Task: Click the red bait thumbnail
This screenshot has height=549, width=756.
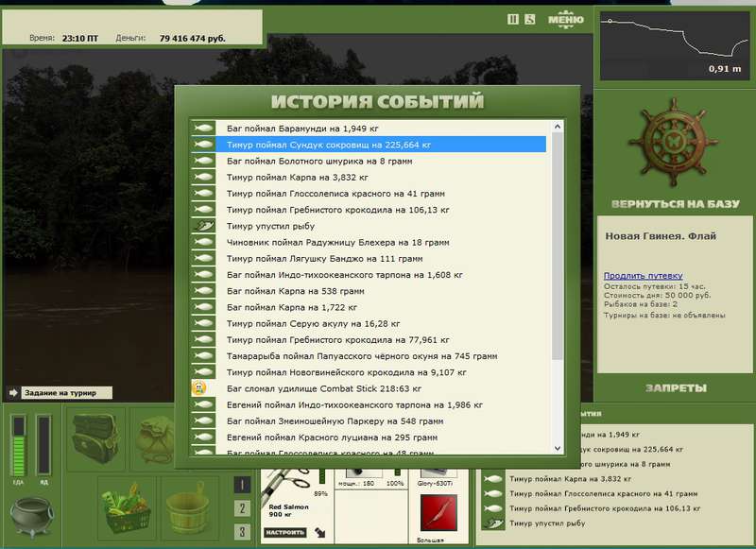Action: 438,512
